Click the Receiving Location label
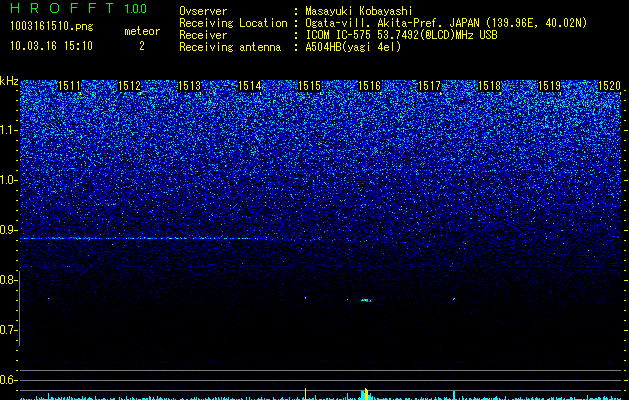Viewport: 629px width, 400px height. pos(233,23)
